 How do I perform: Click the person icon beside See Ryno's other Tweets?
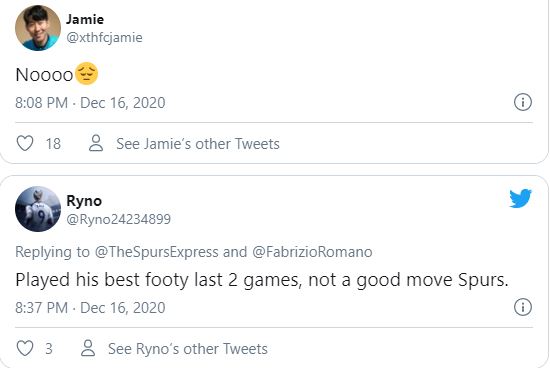[x=88, y=348]
